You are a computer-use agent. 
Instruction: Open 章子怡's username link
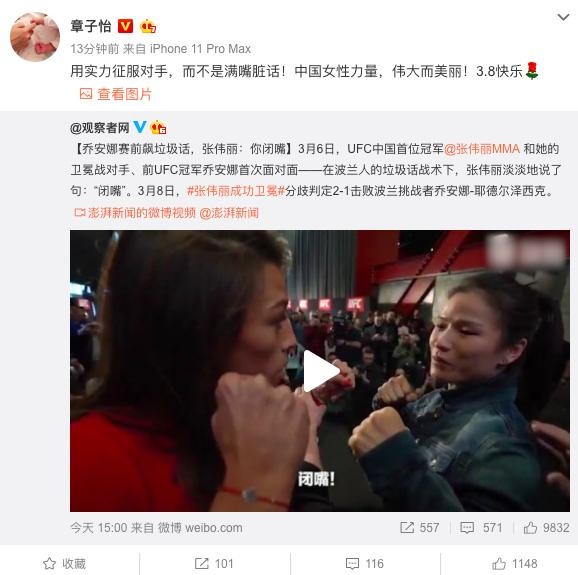pyautogui.click(x=91, y=26)
